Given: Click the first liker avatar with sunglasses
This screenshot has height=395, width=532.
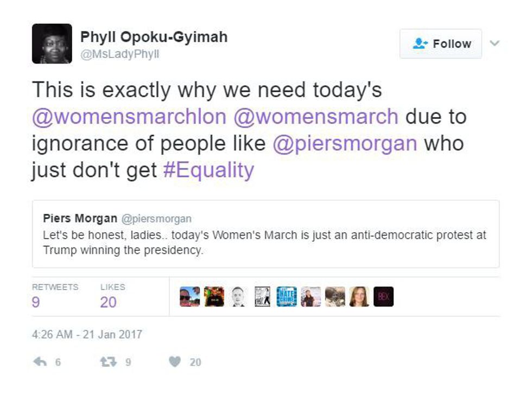Looking at the screenshot, I should pyautogui.click(x=189, y=296).
